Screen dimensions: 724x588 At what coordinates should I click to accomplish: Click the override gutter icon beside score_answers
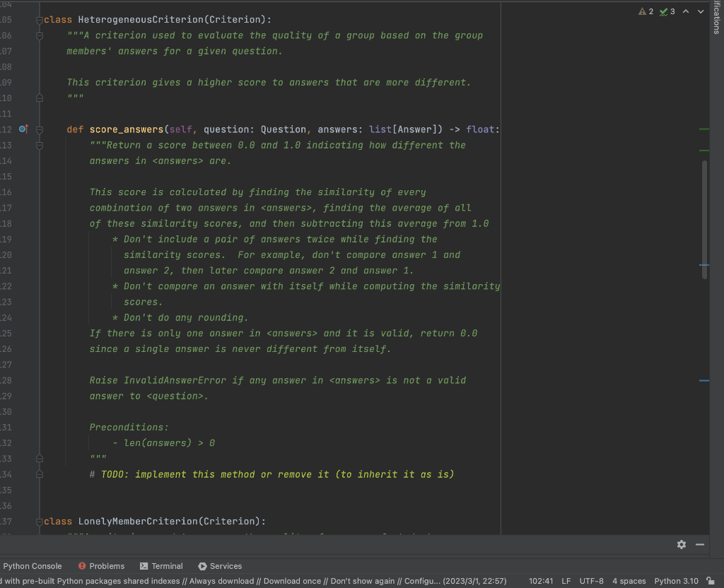[23, 129]
